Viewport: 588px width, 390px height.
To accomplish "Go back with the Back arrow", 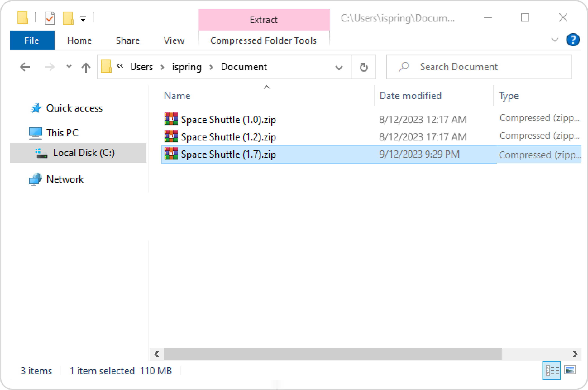I will 25,67.
